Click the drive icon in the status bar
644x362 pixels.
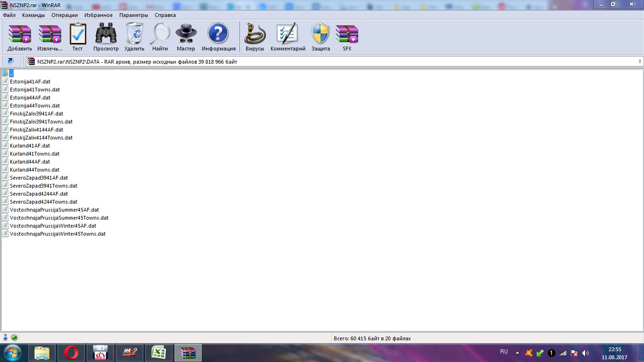point(6,337)
